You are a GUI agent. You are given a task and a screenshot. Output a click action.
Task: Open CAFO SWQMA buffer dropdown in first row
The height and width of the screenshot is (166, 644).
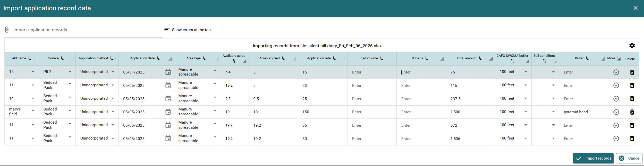click(526, 72)
